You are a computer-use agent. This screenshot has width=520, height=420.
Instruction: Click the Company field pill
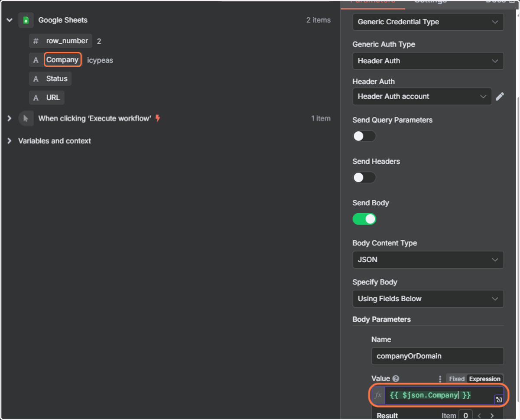pyautogui.click(x=62, y=60)
